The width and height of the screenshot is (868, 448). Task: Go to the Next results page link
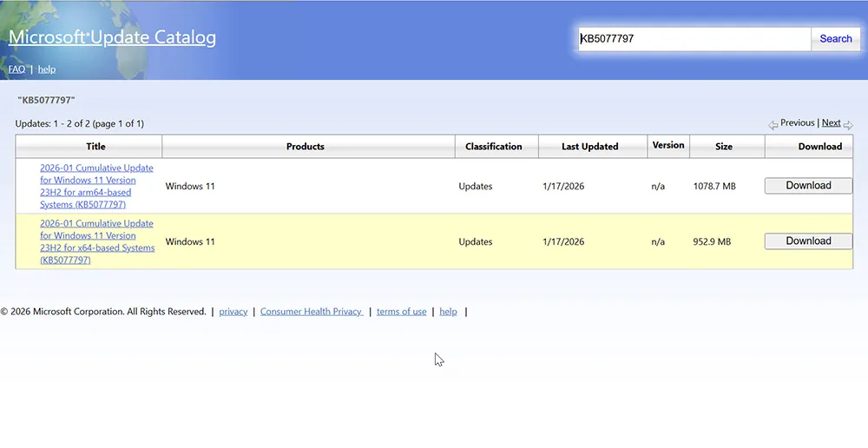pos(831,123)
